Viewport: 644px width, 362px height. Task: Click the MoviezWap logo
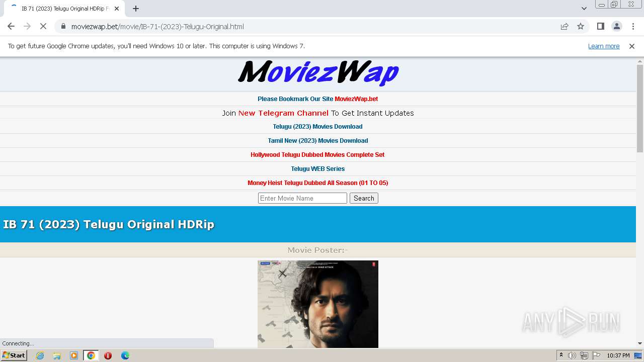tap(318, 72)
